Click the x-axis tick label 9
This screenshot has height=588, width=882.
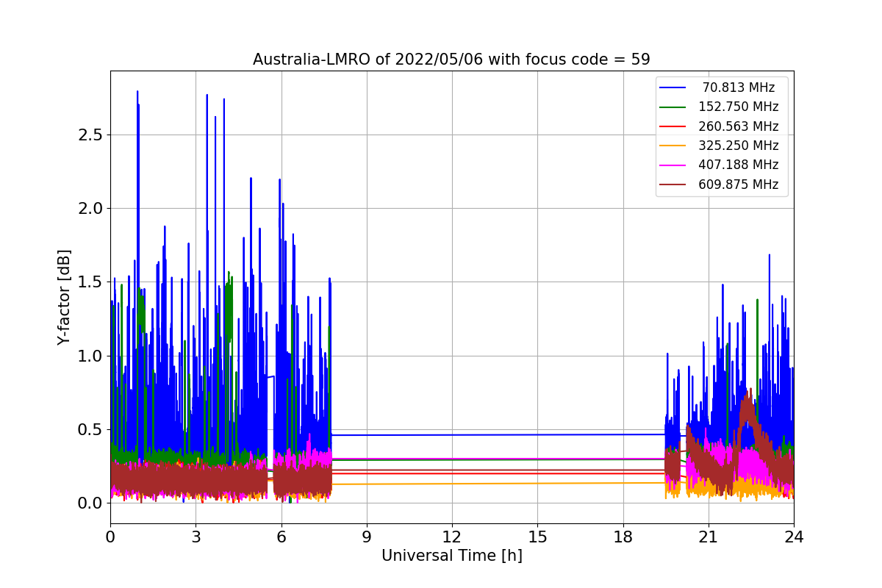(366, 537)
